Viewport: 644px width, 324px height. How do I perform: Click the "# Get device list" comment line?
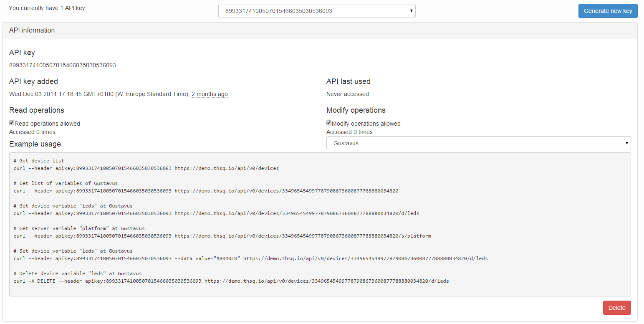click(x=39, y=161)
